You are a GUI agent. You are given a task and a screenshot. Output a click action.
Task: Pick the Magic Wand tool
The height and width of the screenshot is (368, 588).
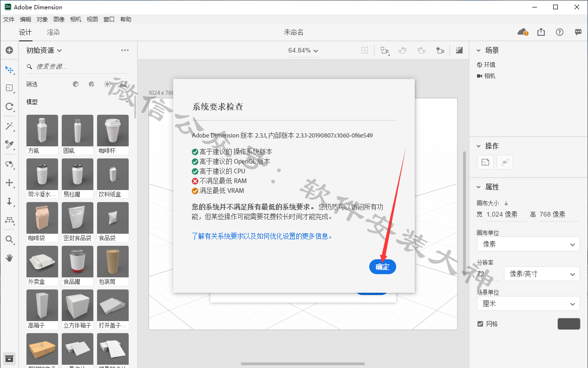click(9, 126)
